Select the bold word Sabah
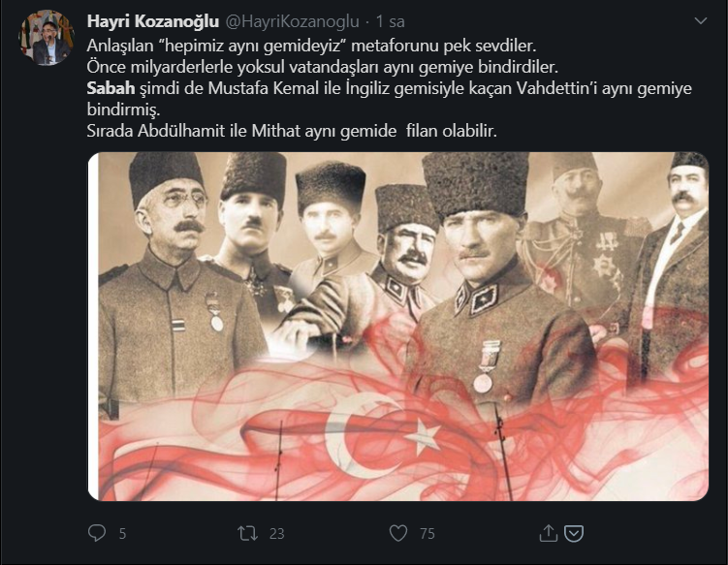Viewport: 728px width, 565px height. pos(111,88)
